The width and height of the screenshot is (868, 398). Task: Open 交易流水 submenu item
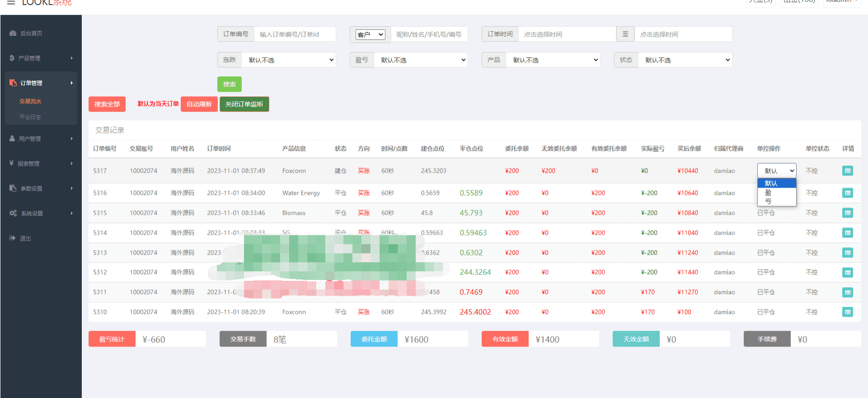click(x=30, y=101)
